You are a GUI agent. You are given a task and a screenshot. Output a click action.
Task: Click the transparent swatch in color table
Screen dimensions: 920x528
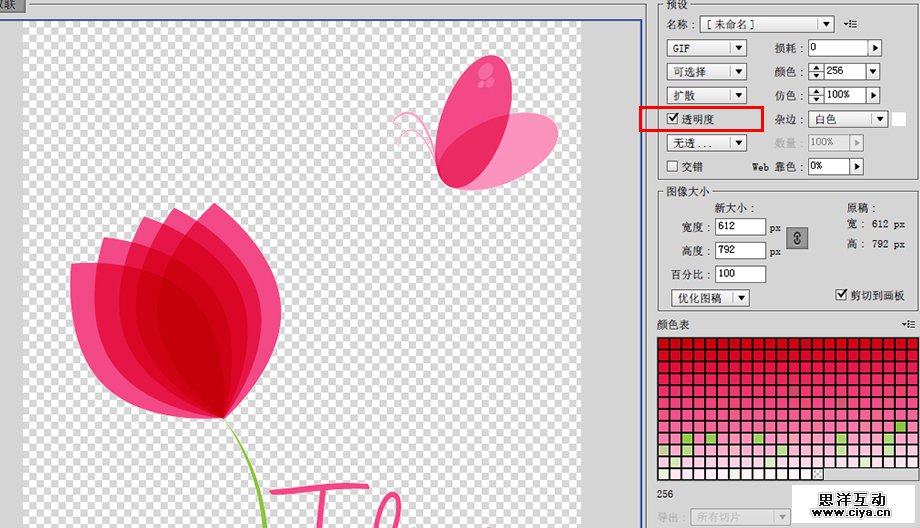[x=817, y=473]
